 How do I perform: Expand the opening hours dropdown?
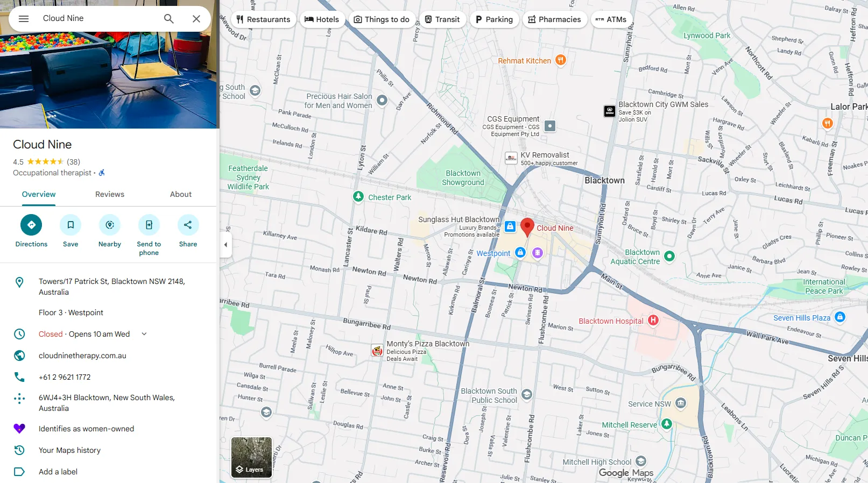pos(144,334)
